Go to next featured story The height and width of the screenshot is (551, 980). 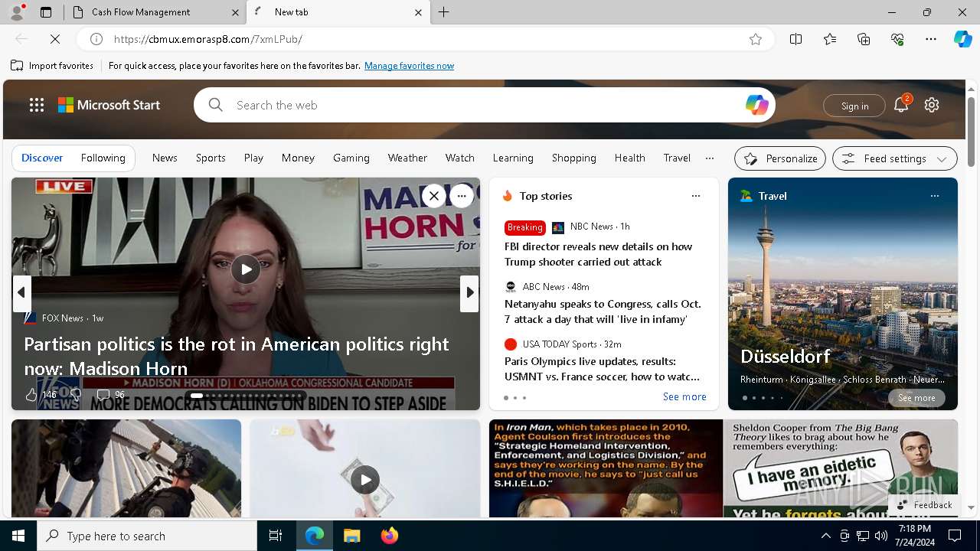click(469, 292)
